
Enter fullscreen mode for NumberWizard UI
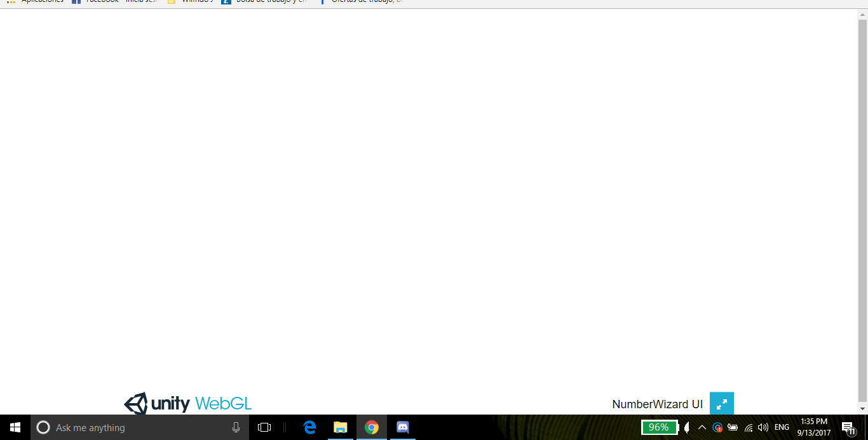click(721, 402)
